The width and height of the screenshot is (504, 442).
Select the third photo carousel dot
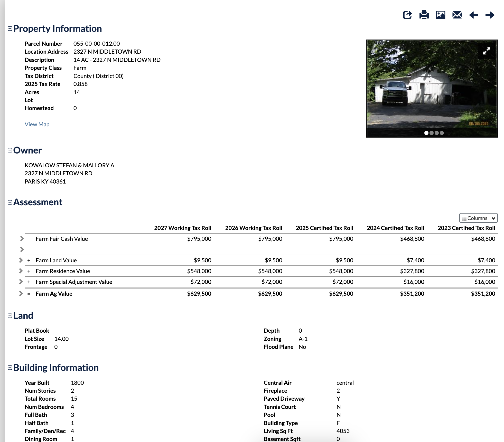click(x=437, y=133)
